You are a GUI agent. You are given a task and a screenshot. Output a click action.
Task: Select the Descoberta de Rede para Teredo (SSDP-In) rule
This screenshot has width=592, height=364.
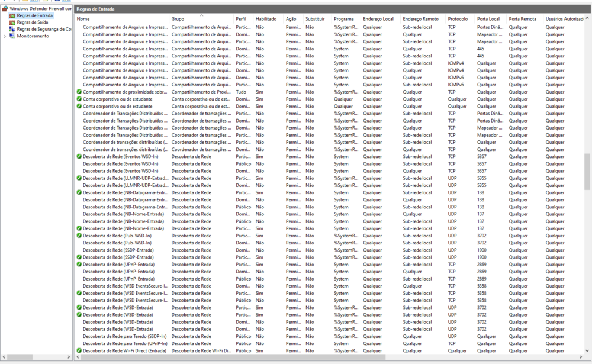pos(125,336)
